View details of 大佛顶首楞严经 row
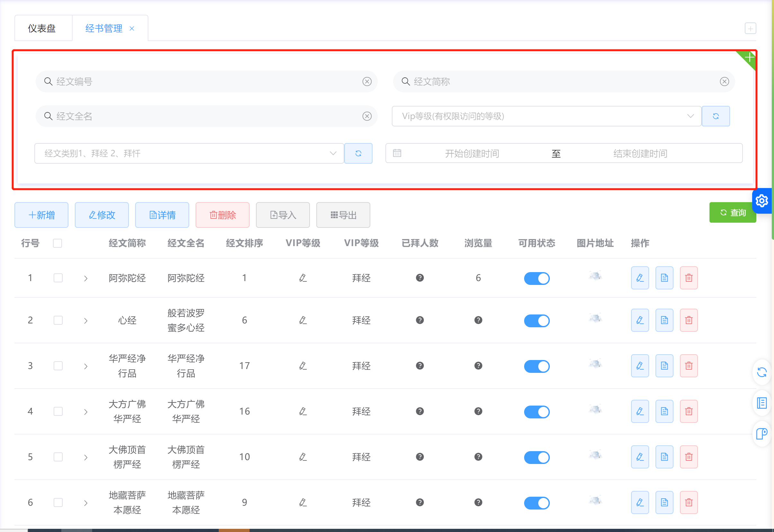774x532 pixels. pos(664,457)
